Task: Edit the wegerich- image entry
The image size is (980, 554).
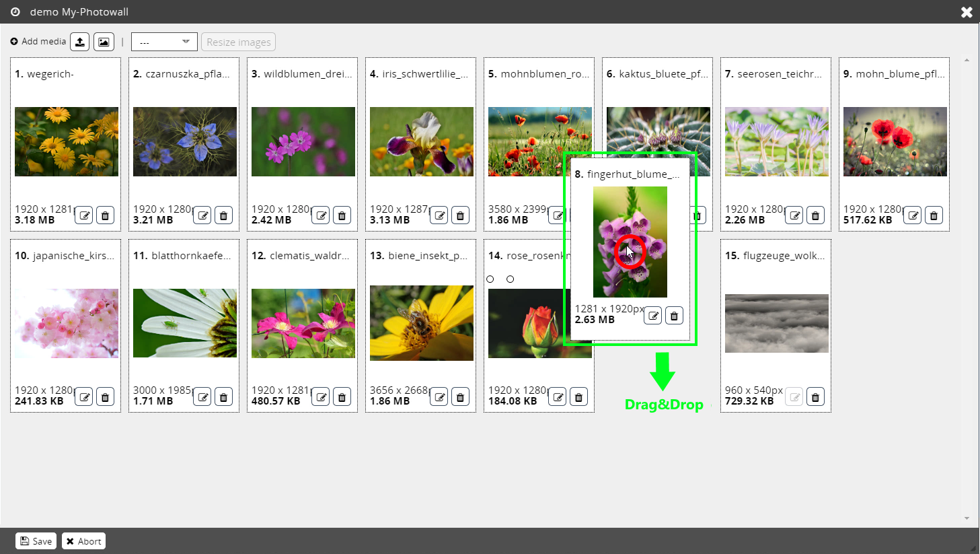Action: (84, 215)
